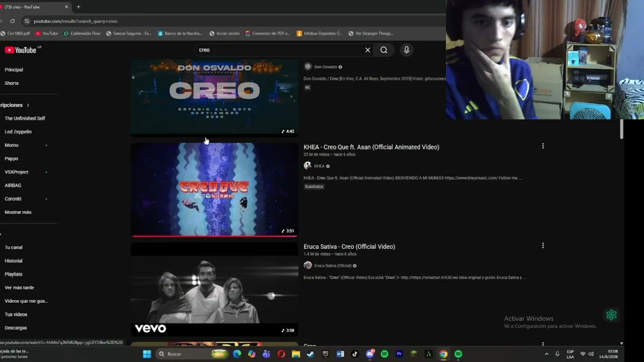
Task: Open the Ver Stranger Things bookmark
Action: (x=371, y=34)
